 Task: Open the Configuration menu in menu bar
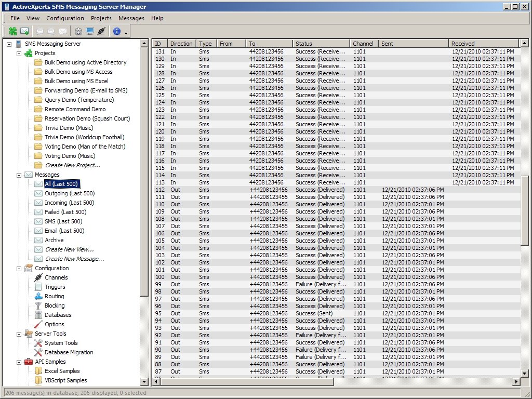click(65, 18)
